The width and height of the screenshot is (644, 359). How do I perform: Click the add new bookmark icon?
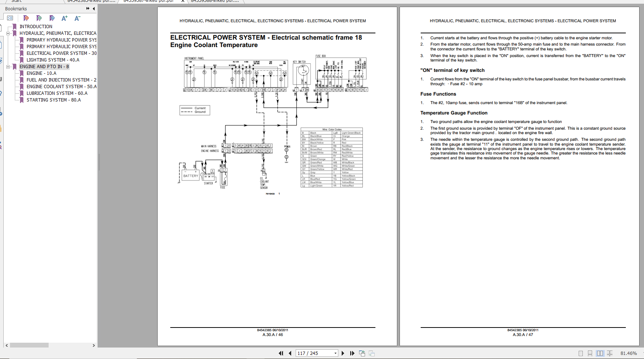click(39, 18)
